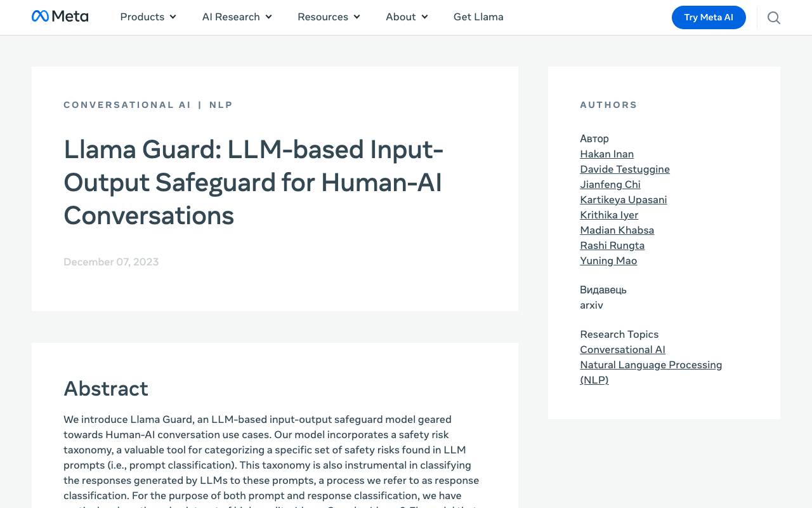Open the About menu label
Image resolution: width=812 pixels, height=508 pixels.
[x=401, y=17]
